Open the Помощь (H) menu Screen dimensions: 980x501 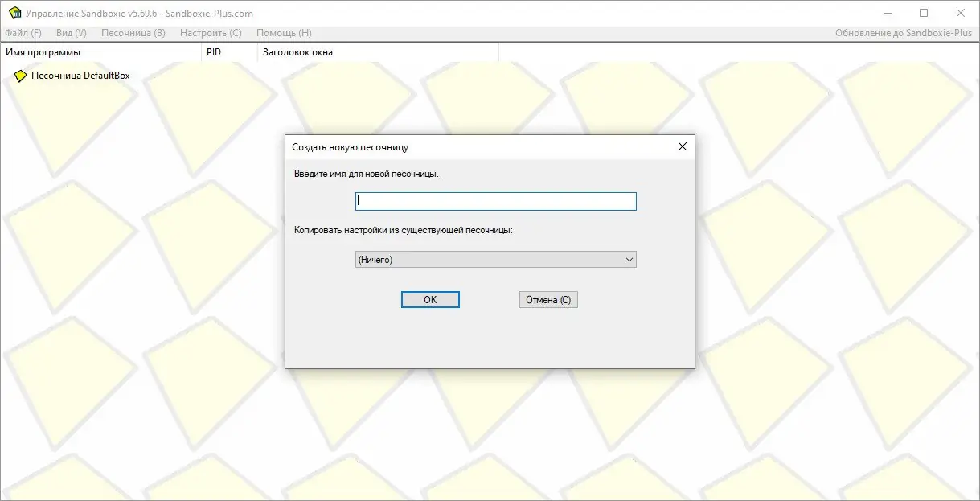point(284,33)
